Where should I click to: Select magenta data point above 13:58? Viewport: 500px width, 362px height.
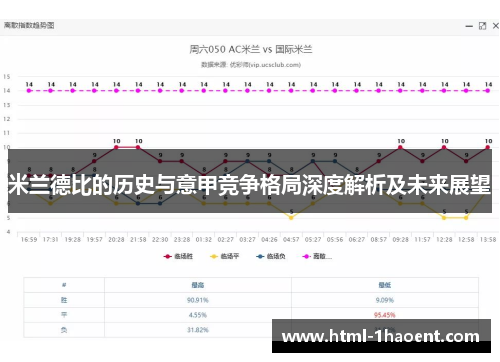click(488, 90)
